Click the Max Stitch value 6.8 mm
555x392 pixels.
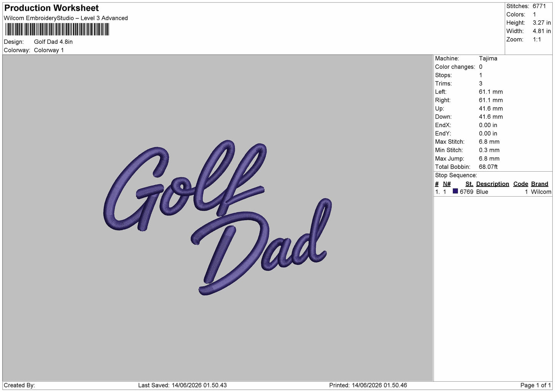[x=489, y=142]
